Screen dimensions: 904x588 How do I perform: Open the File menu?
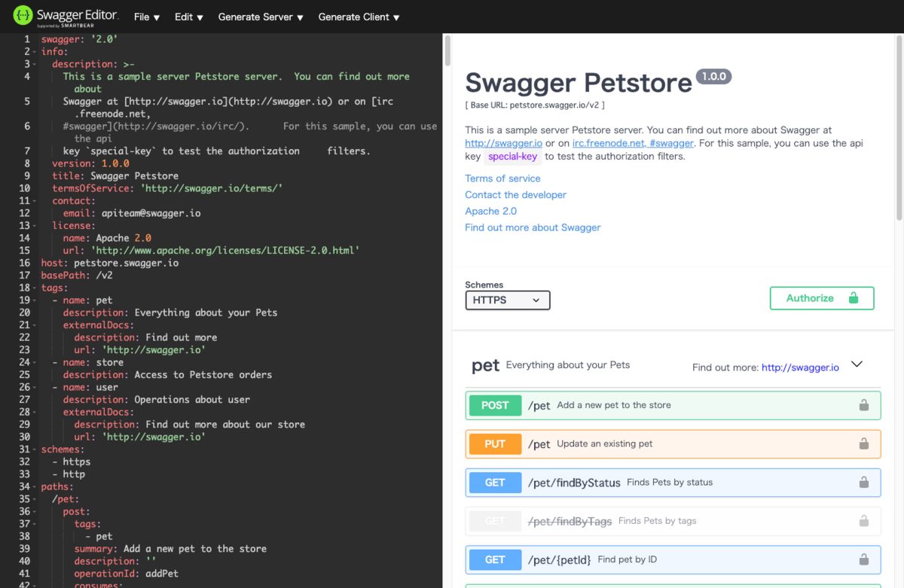tap(147, 17)
